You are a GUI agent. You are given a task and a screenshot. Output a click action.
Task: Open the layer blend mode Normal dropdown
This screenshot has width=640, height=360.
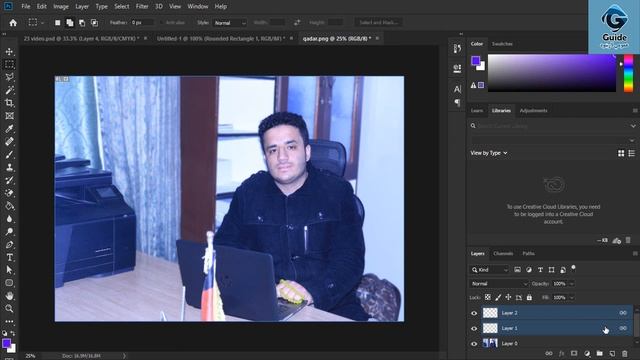pos(499,284)
